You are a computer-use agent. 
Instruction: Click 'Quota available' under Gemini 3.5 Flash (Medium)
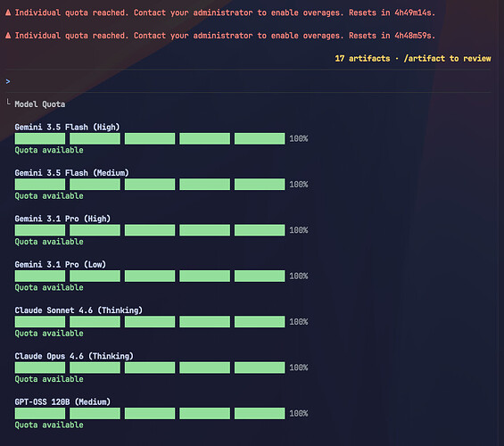click(49, 196)
